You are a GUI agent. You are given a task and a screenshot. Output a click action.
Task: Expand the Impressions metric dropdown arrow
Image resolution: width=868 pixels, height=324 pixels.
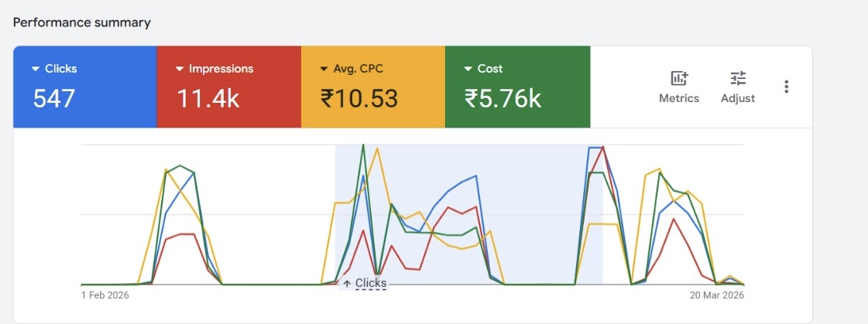(180, 69)
